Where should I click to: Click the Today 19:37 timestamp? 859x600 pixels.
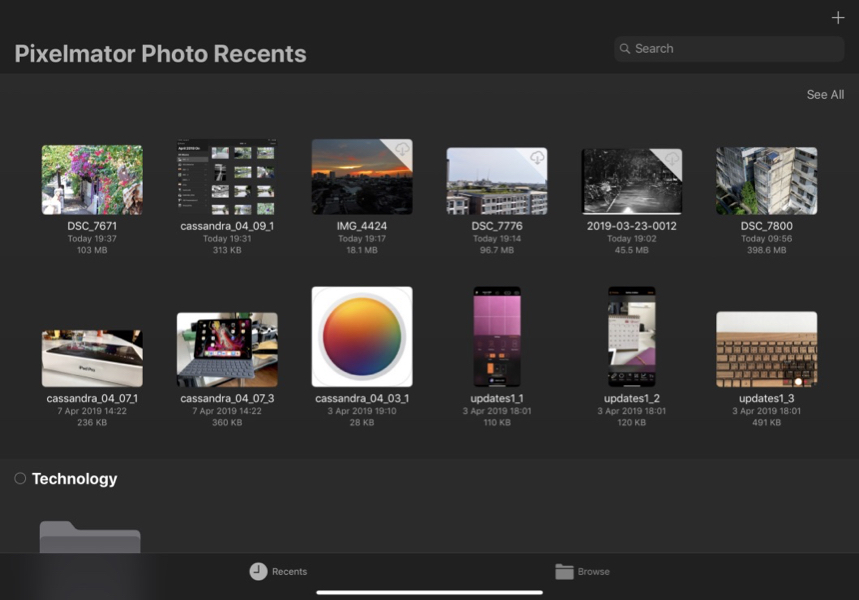coord(92,238)
